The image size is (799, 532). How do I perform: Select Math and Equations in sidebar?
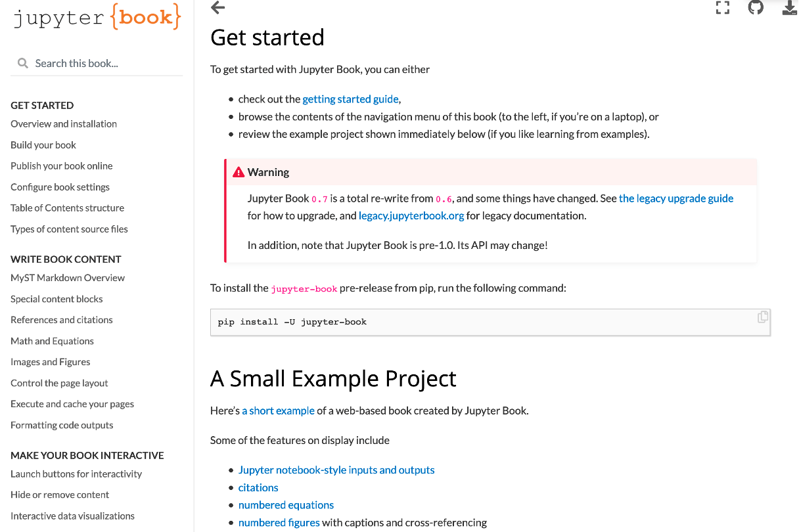(52, 340)
